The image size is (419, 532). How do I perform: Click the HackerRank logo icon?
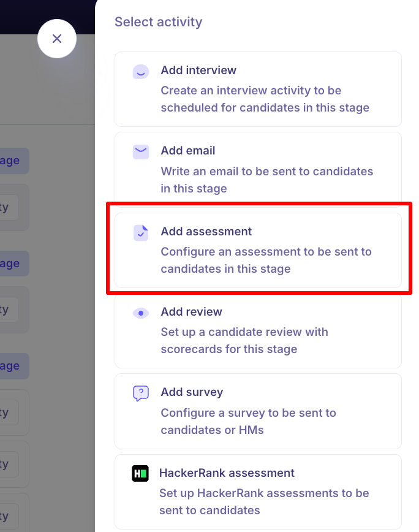point(140,474)
